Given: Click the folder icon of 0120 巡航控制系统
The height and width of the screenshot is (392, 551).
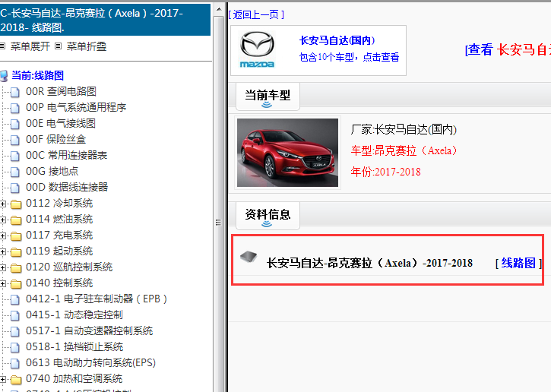Looking at the screenshot, I should click(16, 268).
